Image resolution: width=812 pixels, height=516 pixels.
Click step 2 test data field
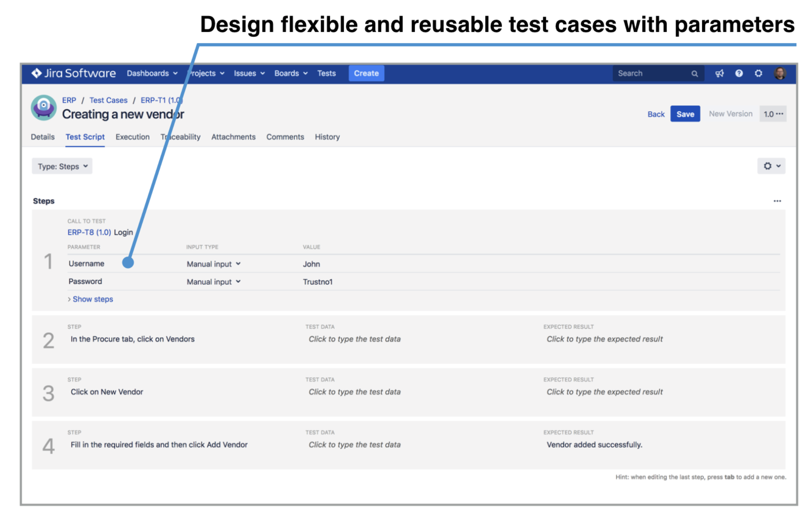coord(354,339)
